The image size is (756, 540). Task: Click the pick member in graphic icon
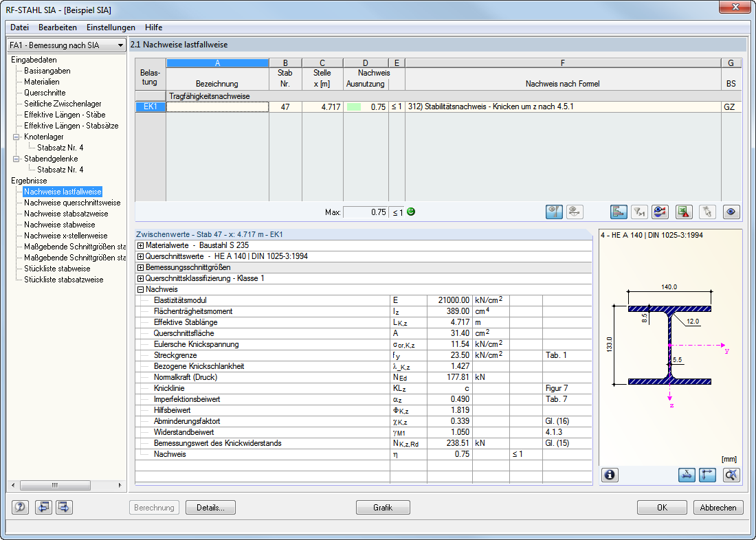(x=707, y=212)
